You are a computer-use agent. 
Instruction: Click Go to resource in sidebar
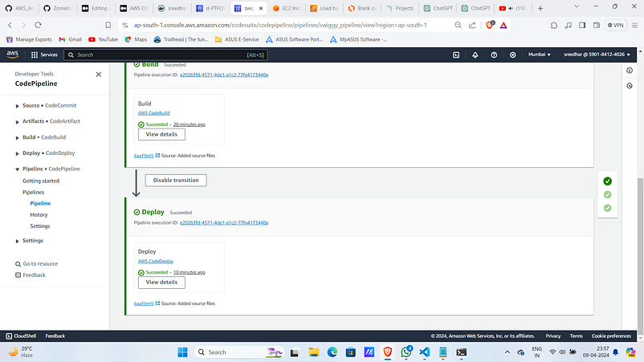tap(37, 264)
